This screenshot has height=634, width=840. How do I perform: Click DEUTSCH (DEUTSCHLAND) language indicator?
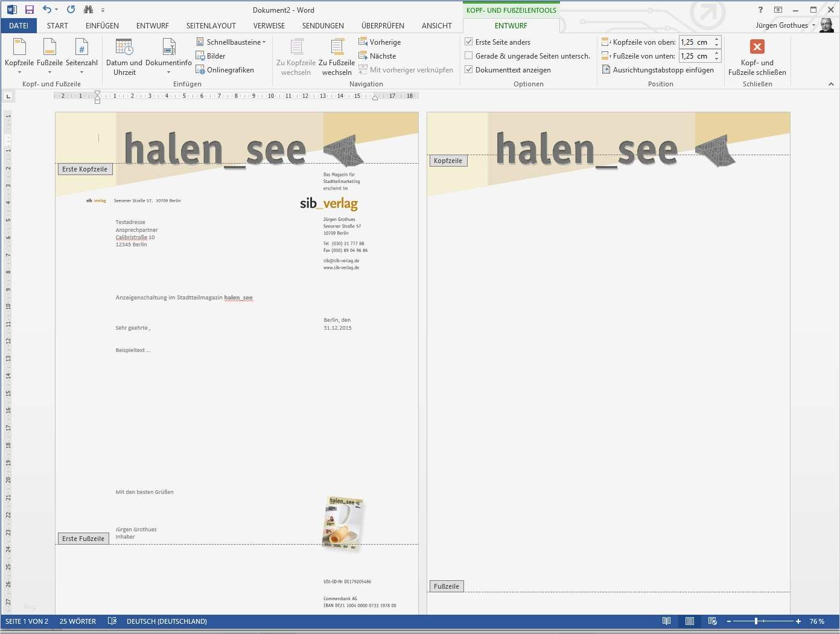[x=167, y=621]
